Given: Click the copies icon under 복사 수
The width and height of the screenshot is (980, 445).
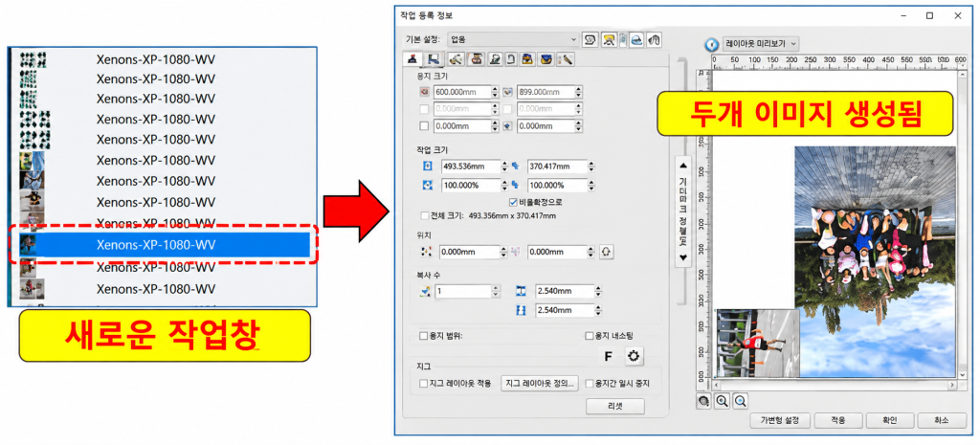Looking at the screenshot, I should point(426,291).
